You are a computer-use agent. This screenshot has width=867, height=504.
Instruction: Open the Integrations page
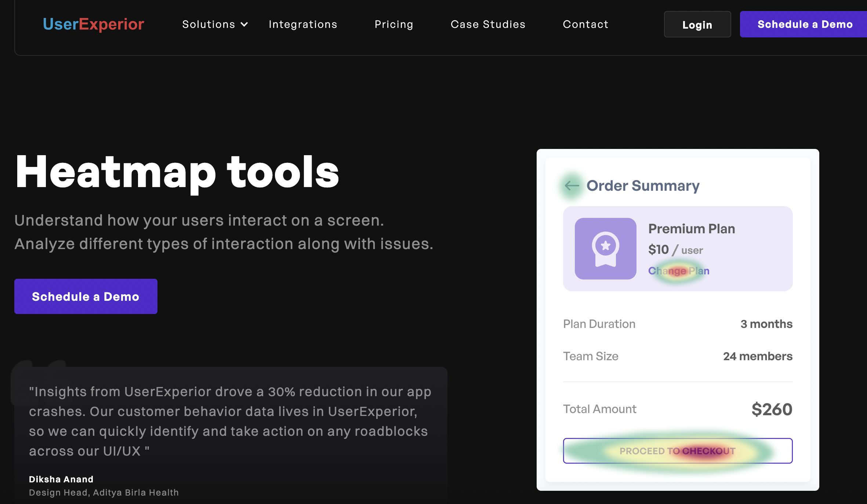[303, 24]
